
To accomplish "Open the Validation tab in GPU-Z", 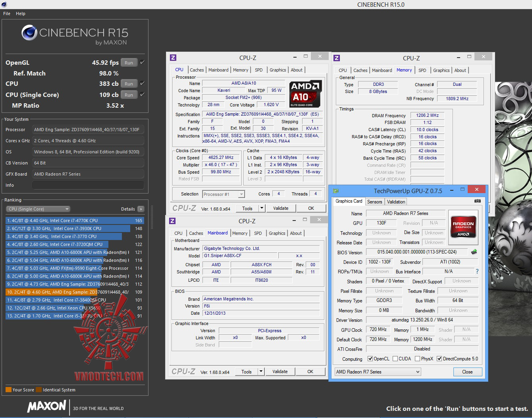I will (396, 202).
